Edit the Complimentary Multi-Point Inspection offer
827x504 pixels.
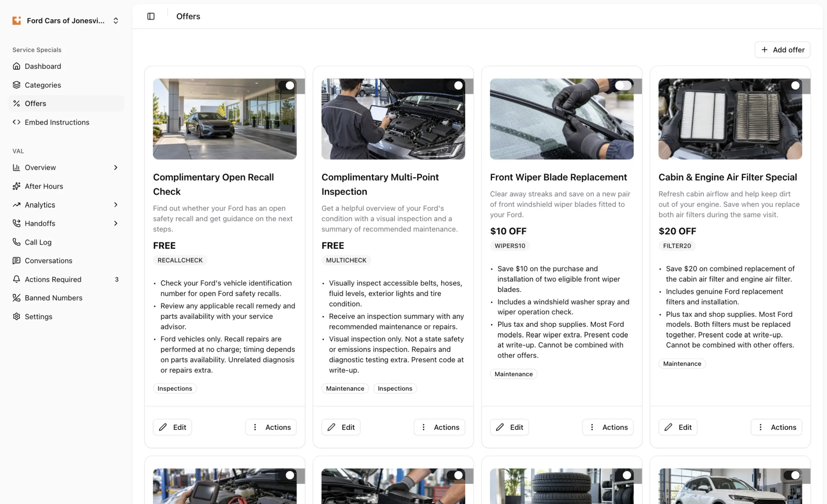(x=341, y=427)
